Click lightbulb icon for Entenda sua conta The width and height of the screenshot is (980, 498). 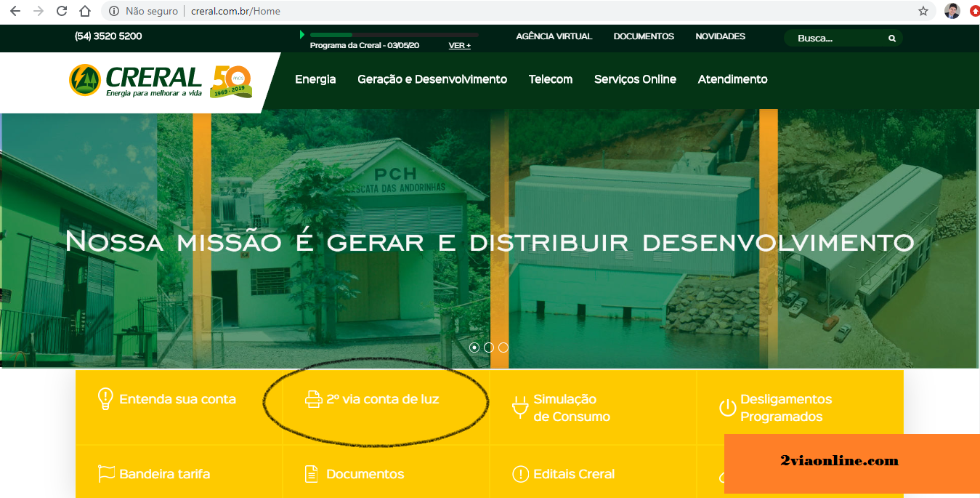coord(105,399)
